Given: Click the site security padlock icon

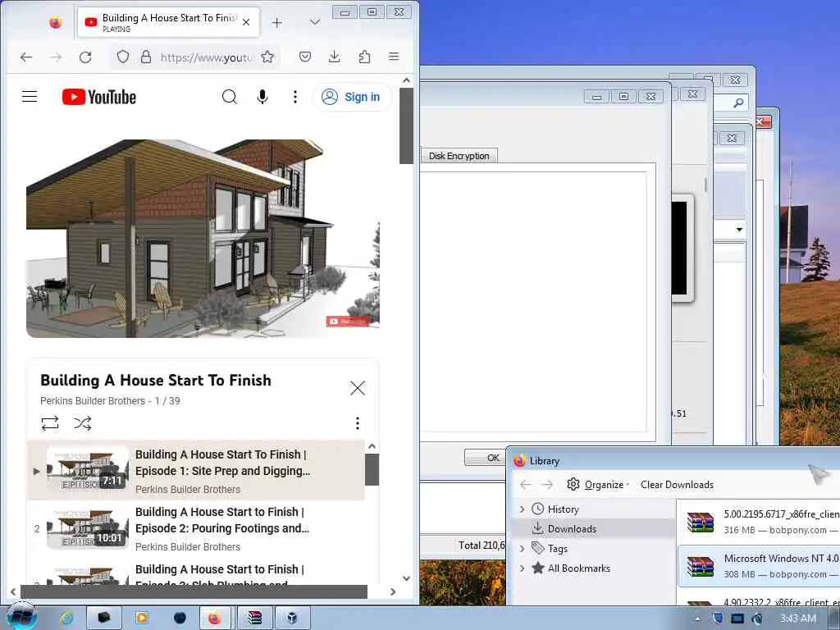Looking at the screenshot, I should coord(146,57).
